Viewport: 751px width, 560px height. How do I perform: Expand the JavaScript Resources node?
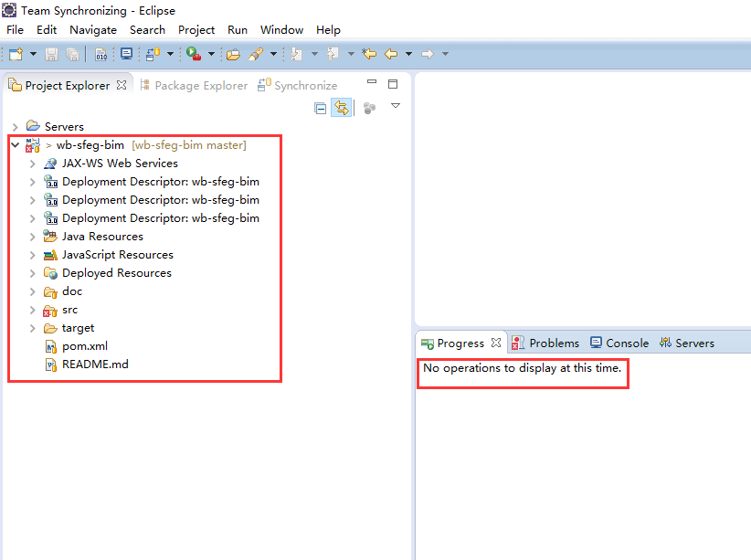[32, 255]
